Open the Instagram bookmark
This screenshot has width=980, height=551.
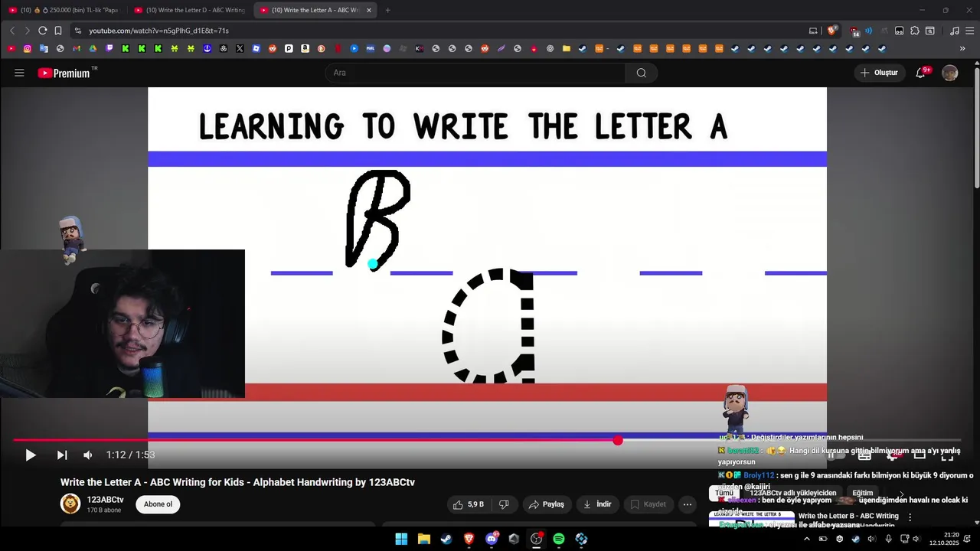pyautogui.click(x=28, y=48)
